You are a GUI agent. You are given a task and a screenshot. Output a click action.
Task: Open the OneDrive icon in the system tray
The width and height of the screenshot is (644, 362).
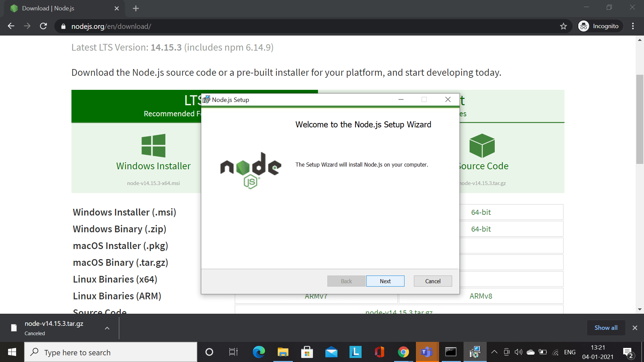(x=530, y=352)
